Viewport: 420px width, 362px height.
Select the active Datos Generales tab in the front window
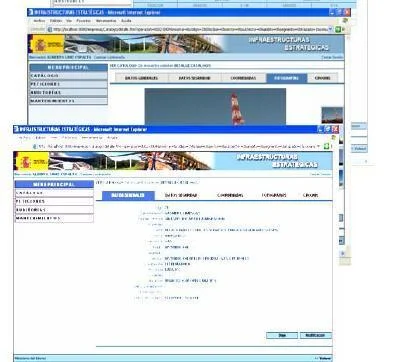(128, 195)
